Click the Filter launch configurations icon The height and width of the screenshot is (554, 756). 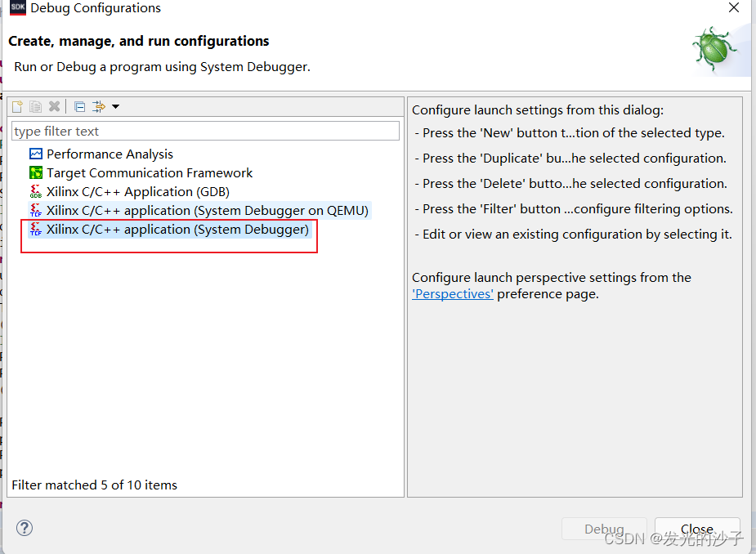coord(99,106)
